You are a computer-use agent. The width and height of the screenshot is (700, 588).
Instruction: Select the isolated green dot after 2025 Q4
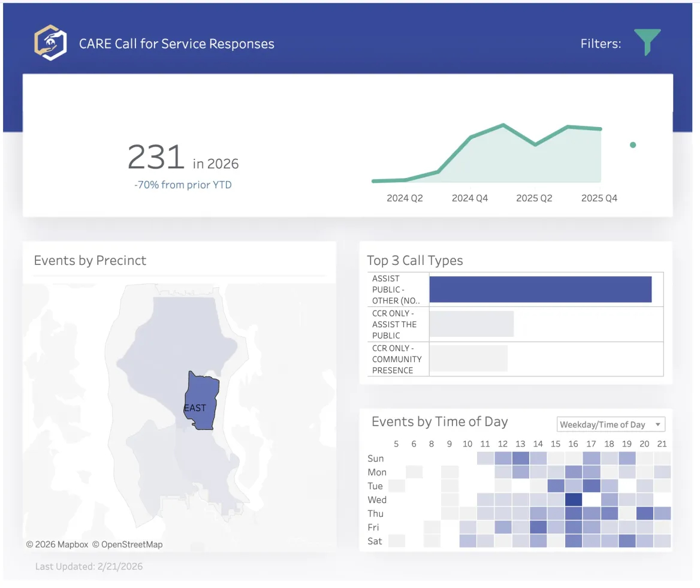(x=633, y=144)
